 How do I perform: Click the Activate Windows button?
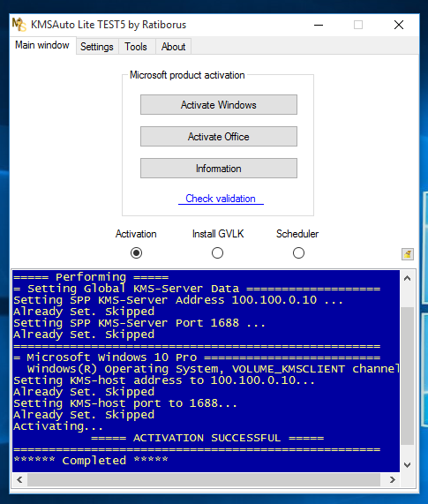click(x=219, y=105)
